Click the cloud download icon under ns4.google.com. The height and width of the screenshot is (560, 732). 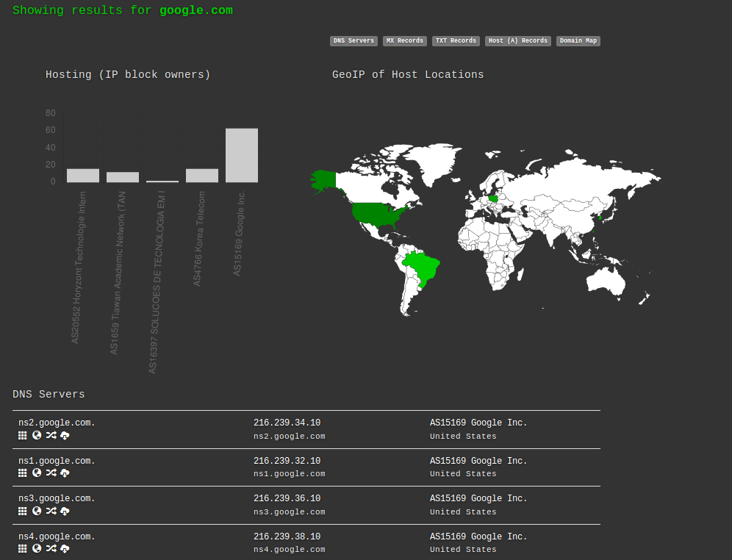[x=65, y=548]
